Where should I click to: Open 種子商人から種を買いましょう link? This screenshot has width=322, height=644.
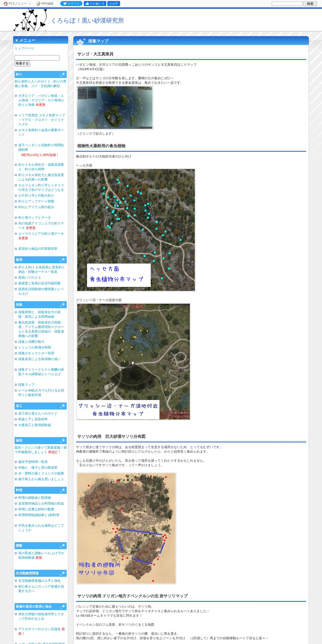click(41, 479)
